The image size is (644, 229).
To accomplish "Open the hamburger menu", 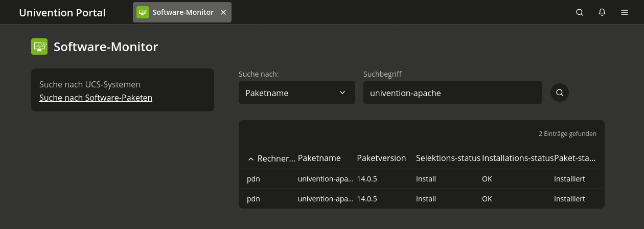I will pyautogui.click(x=625, y=12).
